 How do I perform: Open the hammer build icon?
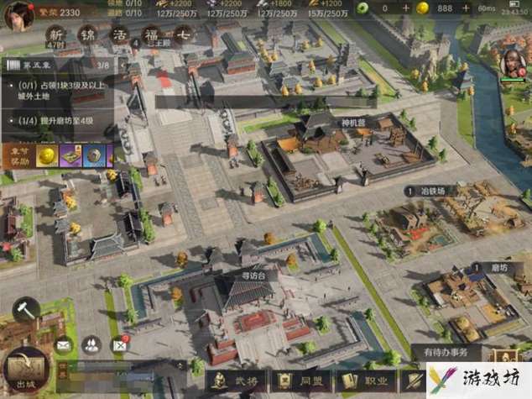26,310
